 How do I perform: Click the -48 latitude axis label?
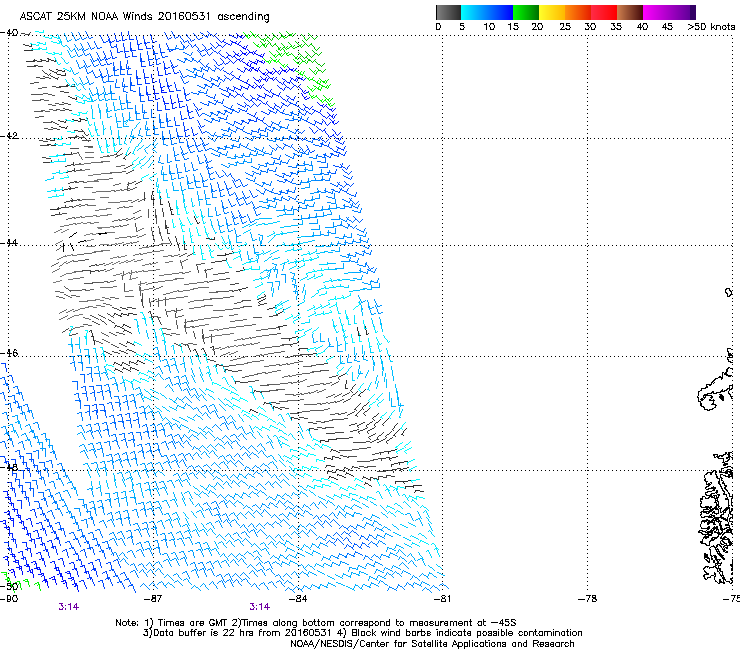pyautogui.click(x=9, y=467)
